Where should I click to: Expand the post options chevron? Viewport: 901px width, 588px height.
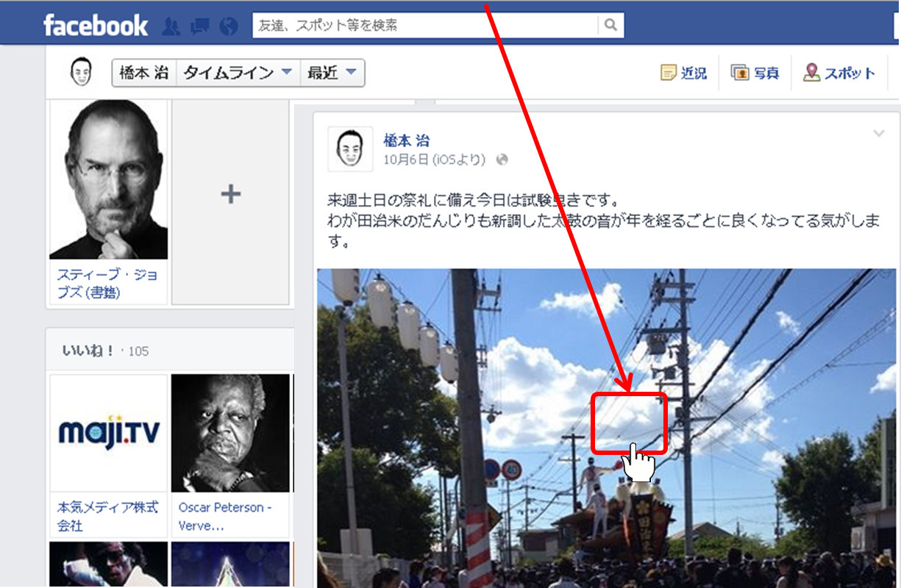click(878, 133)
